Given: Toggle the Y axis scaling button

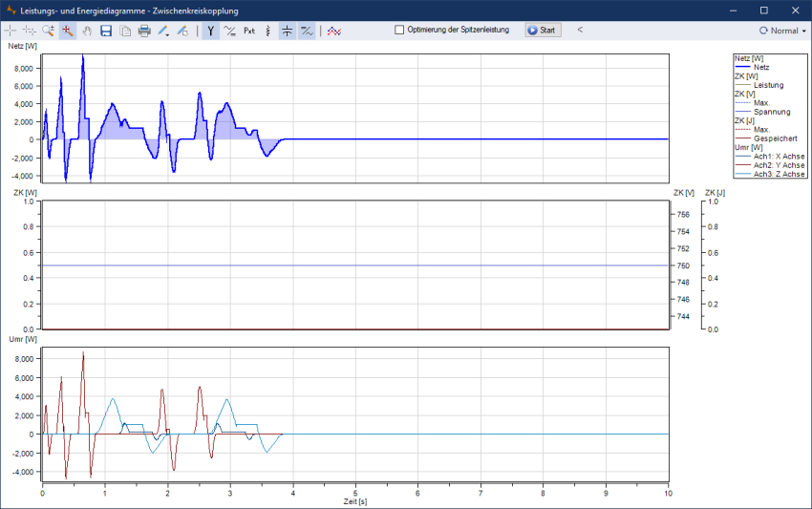Looking at the screenshot, I should (210, 31).
